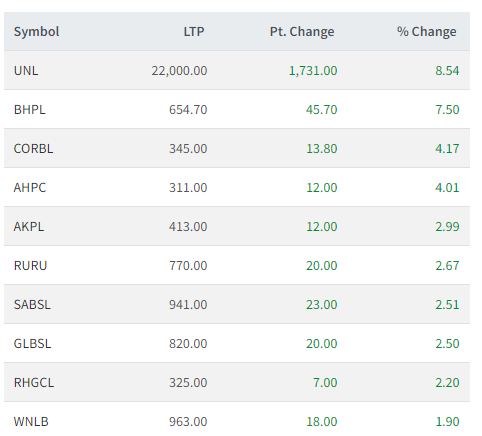Sort by Pt. Change column header
Screen dimensions: 482x436
tap(302, 32)
